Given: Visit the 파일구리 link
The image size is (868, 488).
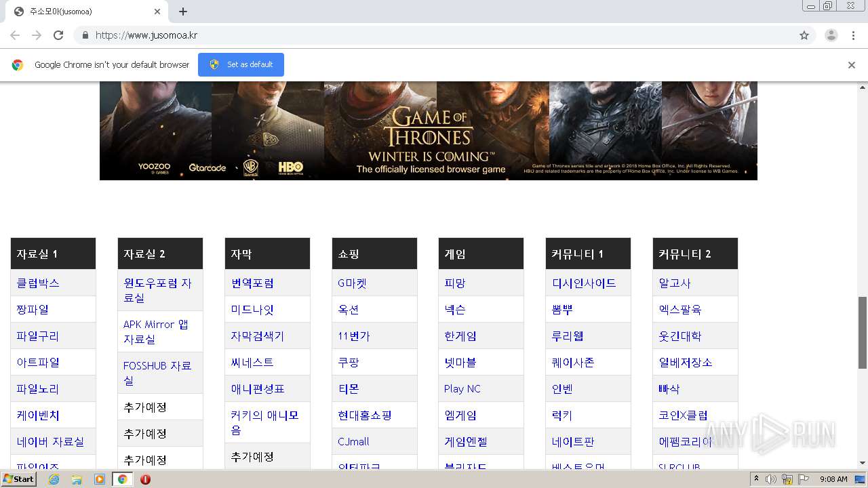Looking at the screenshot, I should pyautogui.click(x=38, y=336).
